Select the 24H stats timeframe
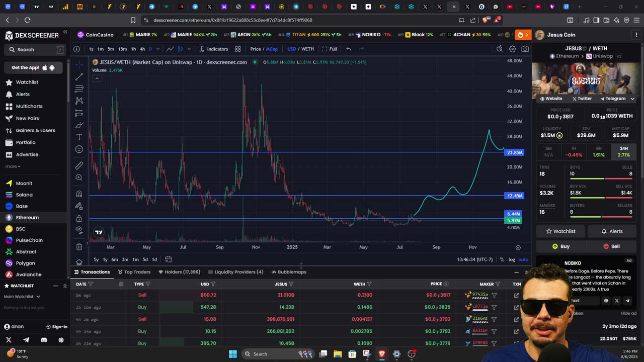644x362 pixels. pos(624,151)
